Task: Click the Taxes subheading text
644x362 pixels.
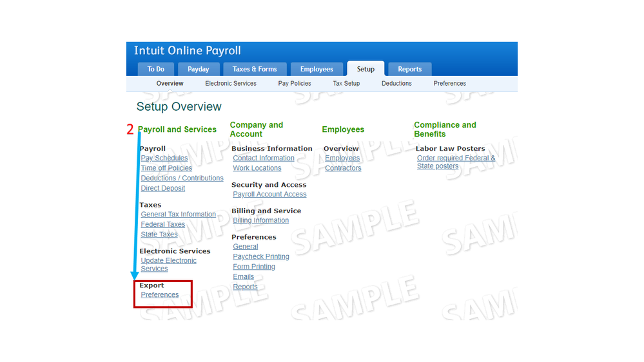Action: [150, 205]
